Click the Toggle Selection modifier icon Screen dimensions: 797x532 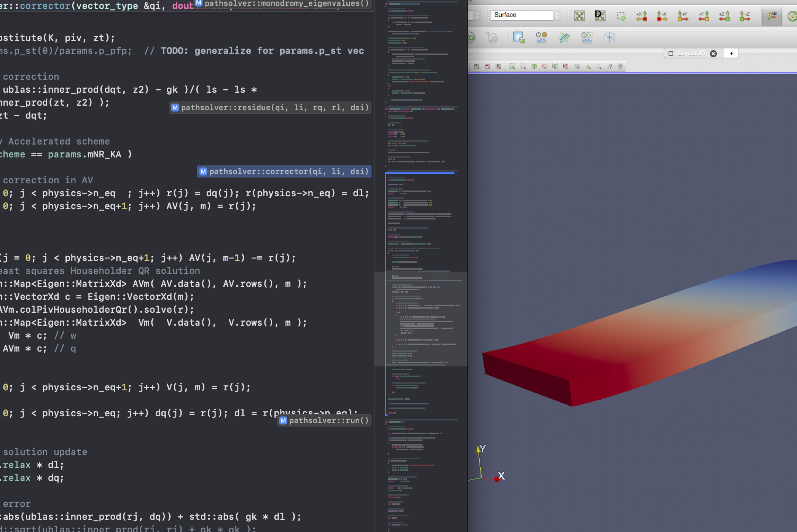tap(498, 66)
